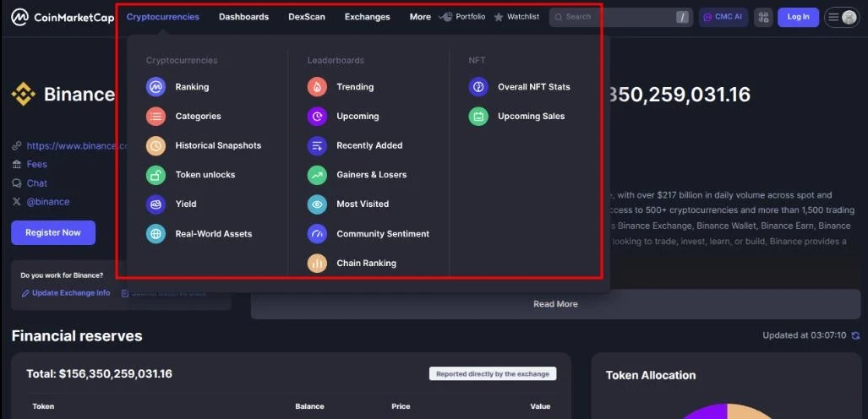Click the Categories list icon
The height and width of the screenshot is (419, 868).
(x=156, y=117)
